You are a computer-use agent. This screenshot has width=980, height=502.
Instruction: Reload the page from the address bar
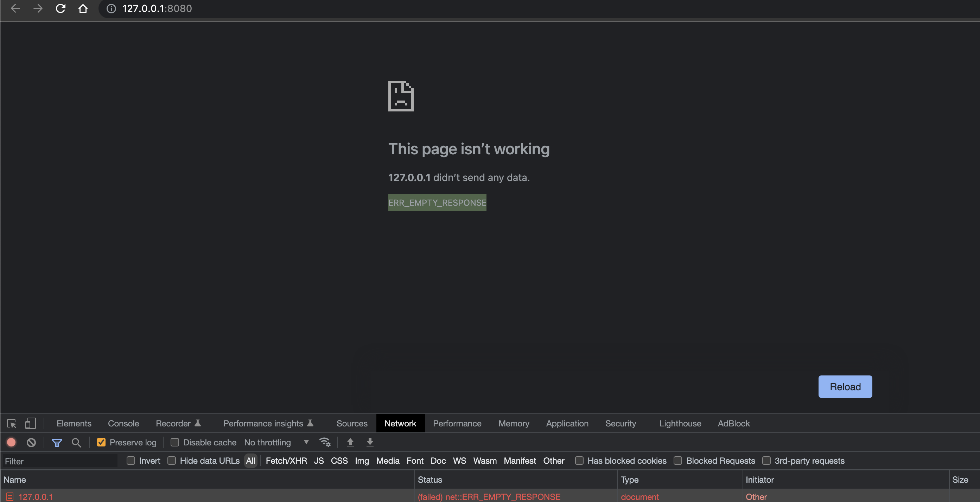click(x=61, y=8)
